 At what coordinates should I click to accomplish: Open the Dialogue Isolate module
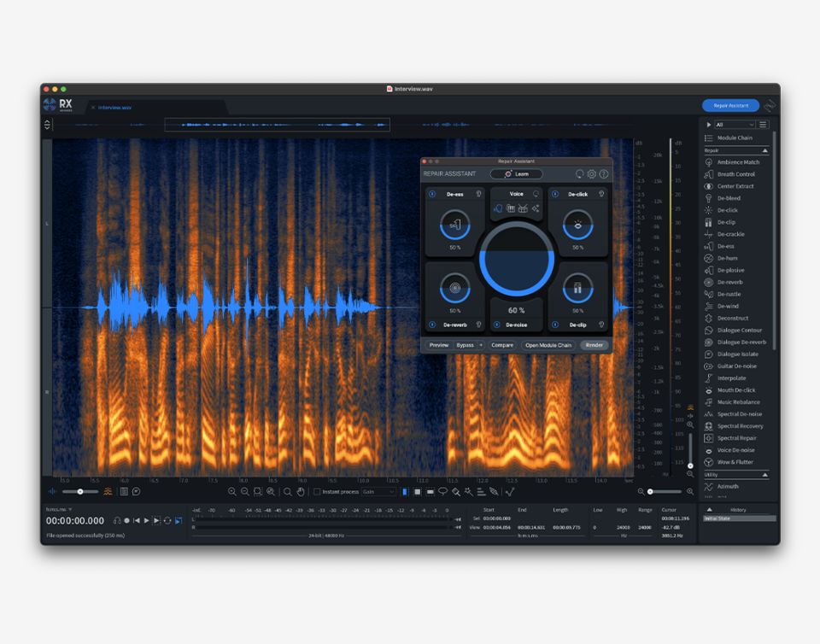click(x=737, y=354)
